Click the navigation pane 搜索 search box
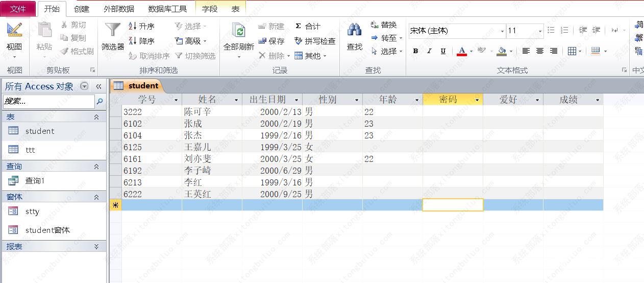644x283 pixels. [x=49, y=101]
